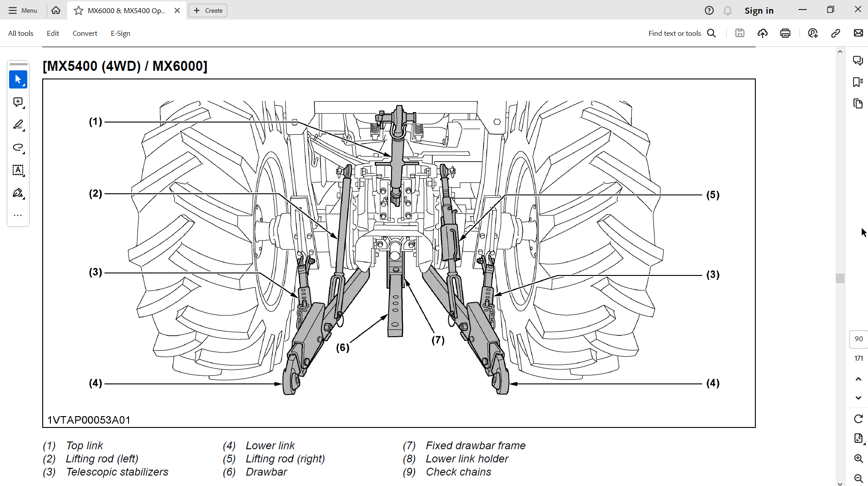
Task: Open the E-Sign menu item
Action: tap(120, 33)
